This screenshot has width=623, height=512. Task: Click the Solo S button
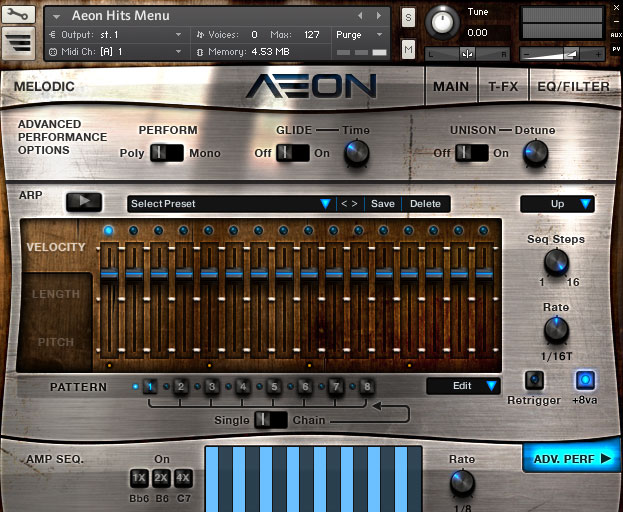[x=408, y=17]
